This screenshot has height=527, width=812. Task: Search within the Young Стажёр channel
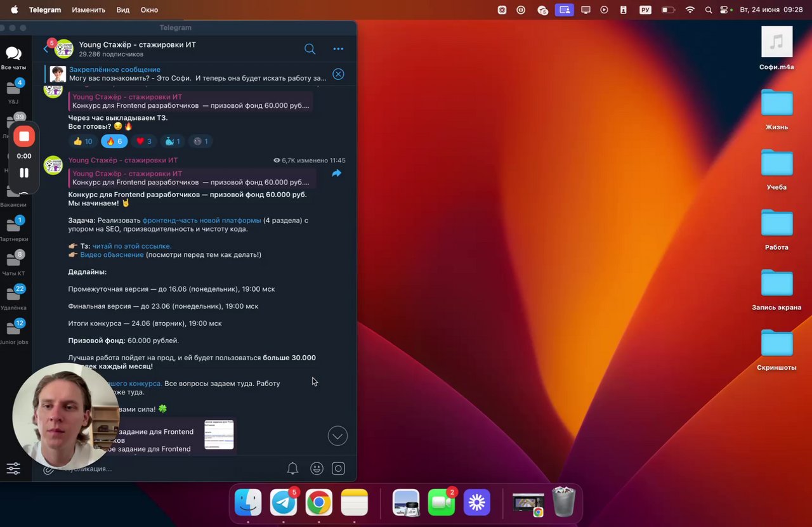pyautogui.click(x=310, y=49)
